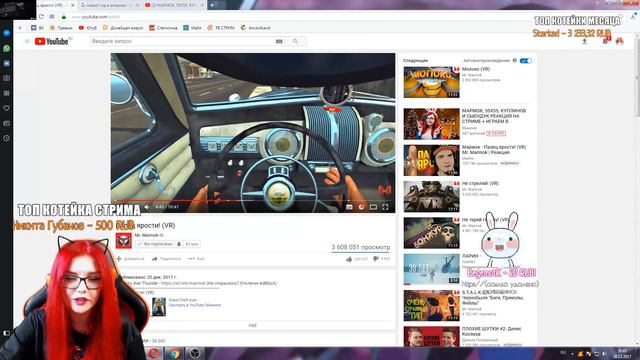Image resolution: width=640 pixels, height=360 pixels.
Task: Click the video progress bar
Action: 253,201
